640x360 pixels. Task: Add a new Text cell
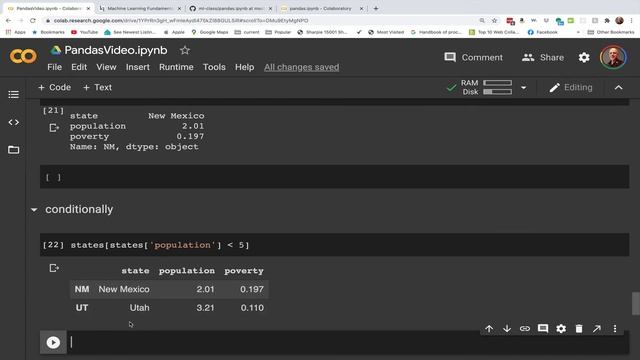[x=97, y=87]
